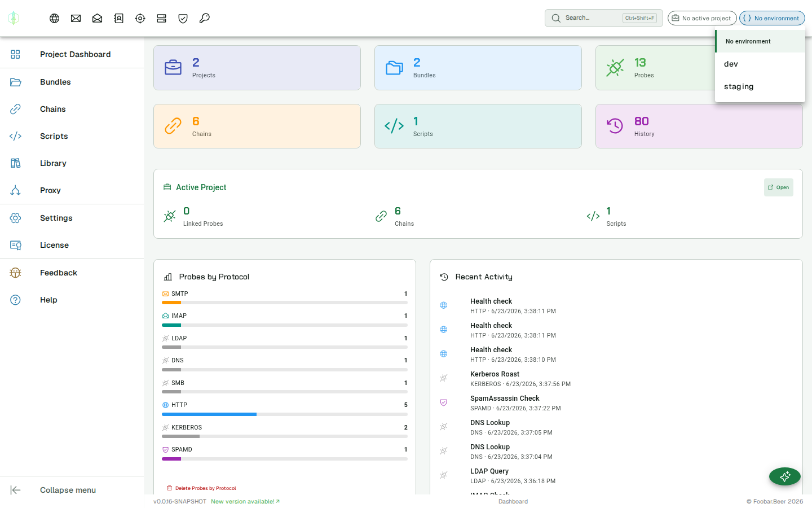Click Delete Probes by Protocol link
This screenshot has height=508, width=812.
pyautogui.click(x=201, y=488)
